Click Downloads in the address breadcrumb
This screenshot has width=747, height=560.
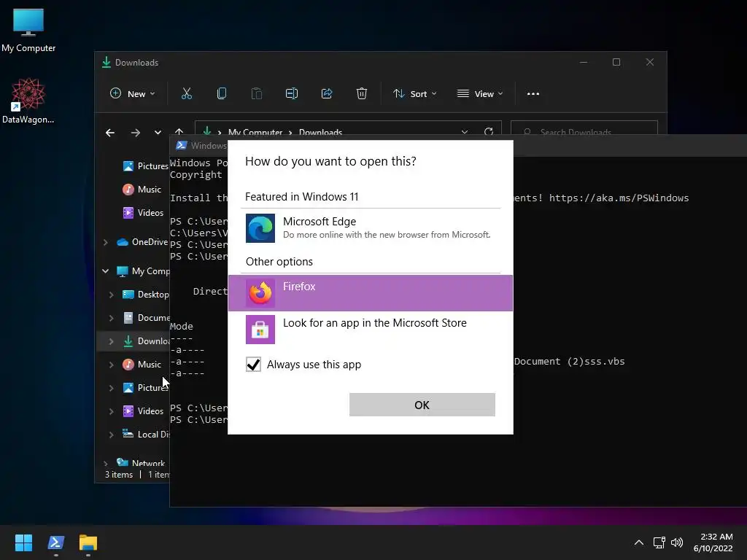(321, 133)
